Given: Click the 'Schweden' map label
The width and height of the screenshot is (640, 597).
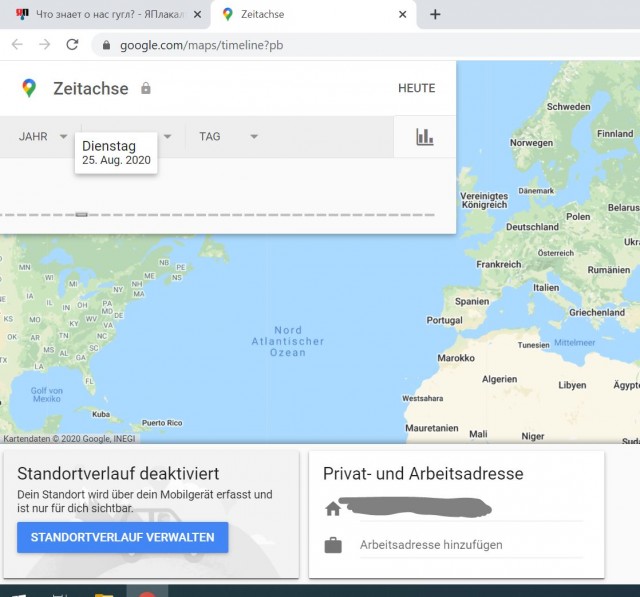Looking at the screenshot, I should [x=568, y=107].
